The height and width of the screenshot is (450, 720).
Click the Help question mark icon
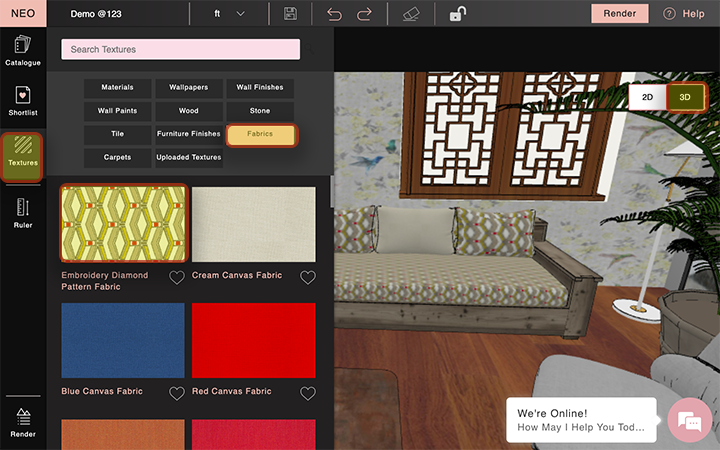(669, 14)
